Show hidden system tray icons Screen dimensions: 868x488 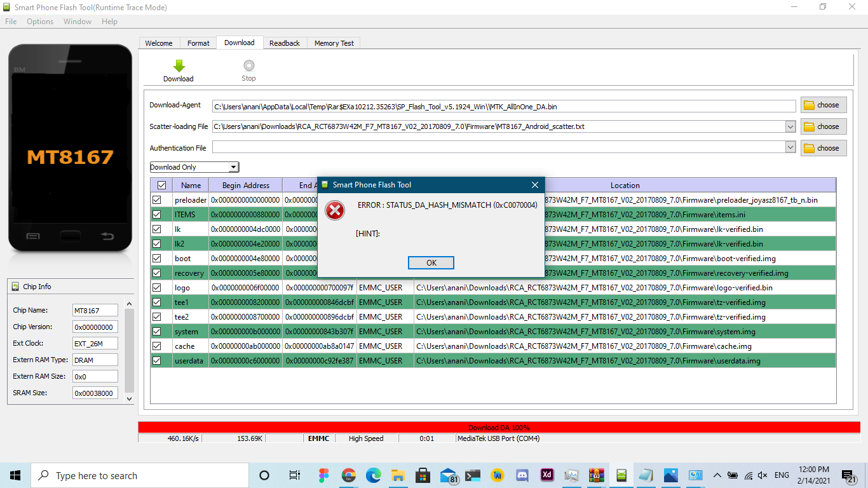click(x=717, y=475)
